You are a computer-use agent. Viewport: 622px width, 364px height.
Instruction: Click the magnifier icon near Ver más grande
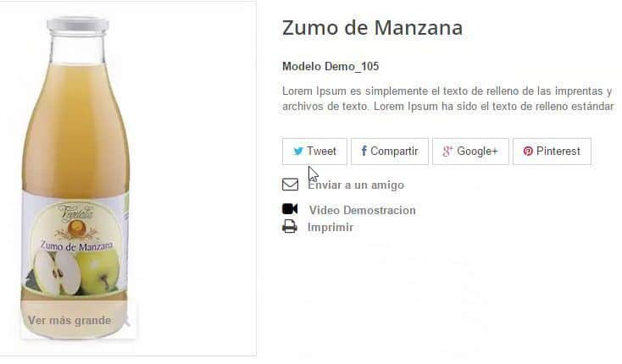pos(126,320)
